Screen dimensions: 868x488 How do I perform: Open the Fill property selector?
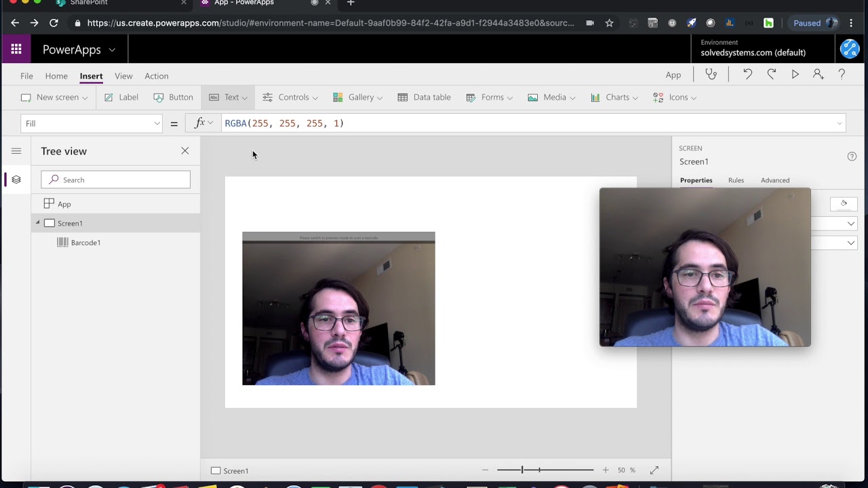[92, 123]
